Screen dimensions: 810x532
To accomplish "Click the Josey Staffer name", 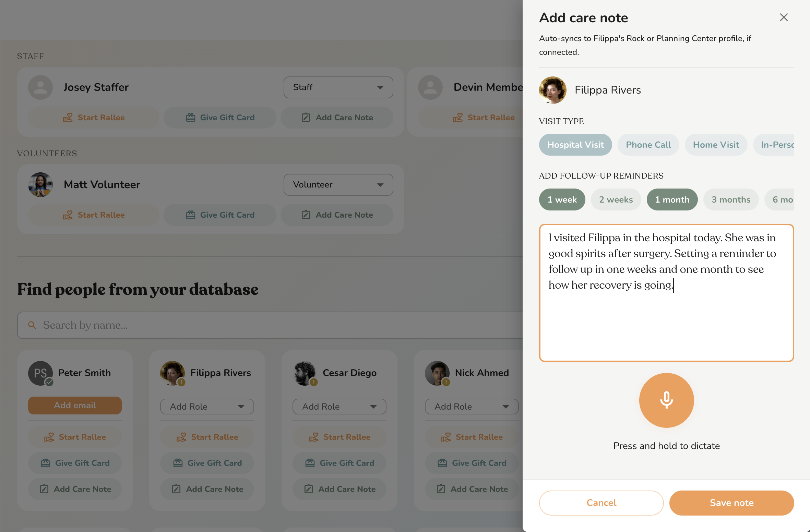I will [x=96, y=87].
